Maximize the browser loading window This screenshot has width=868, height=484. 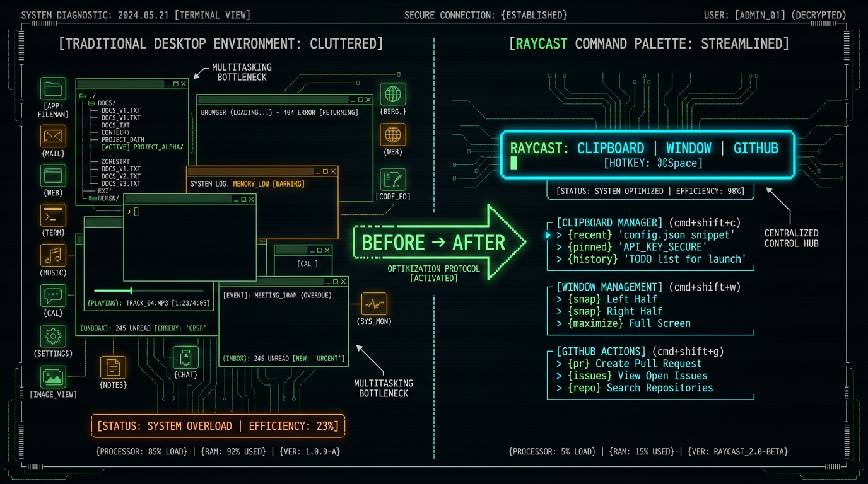[x=360, y=100]
